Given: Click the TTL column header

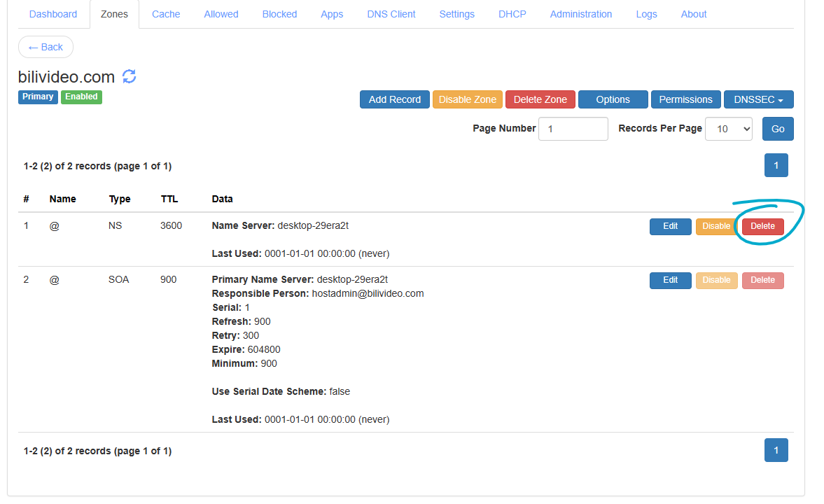Looking at the screenshot, I should 169,199.
